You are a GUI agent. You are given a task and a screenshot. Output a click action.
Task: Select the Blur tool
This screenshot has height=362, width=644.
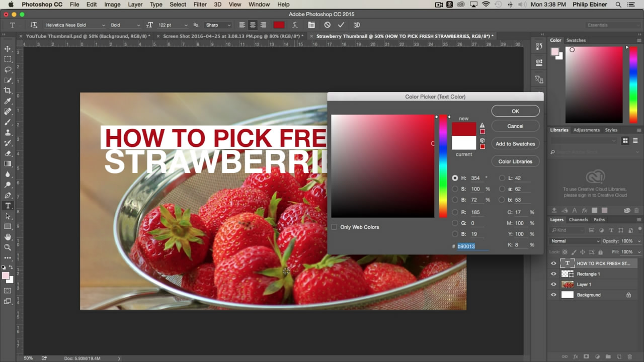8,174
